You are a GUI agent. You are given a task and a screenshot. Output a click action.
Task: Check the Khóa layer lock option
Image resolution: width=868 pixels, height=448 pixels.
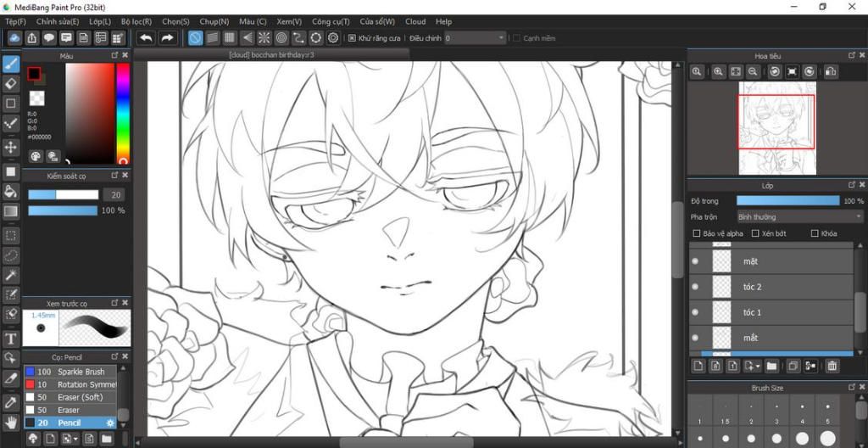click(815, 233)
